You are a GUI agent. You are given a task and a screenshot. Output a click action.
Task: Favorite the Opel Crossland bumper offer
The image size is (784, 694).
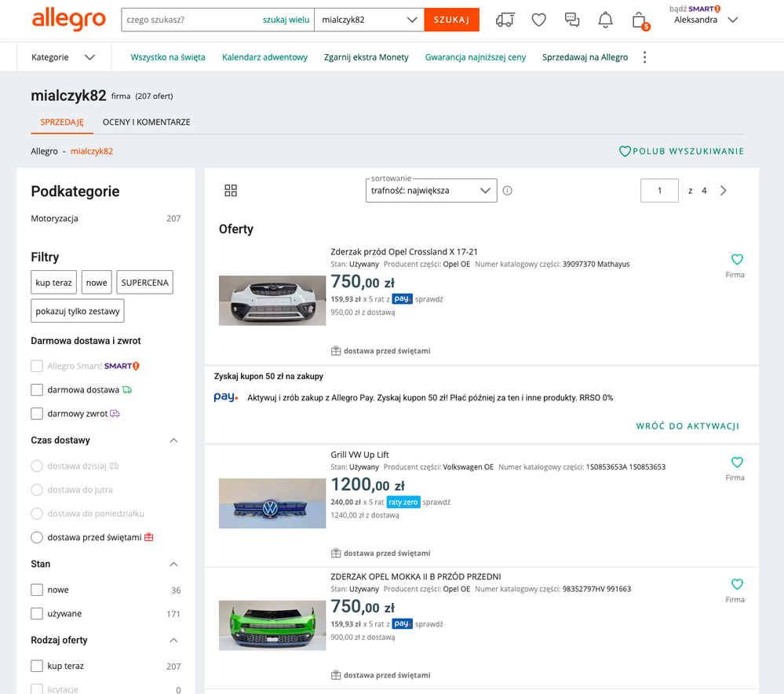pyautogui.click(x=736, y=260)
